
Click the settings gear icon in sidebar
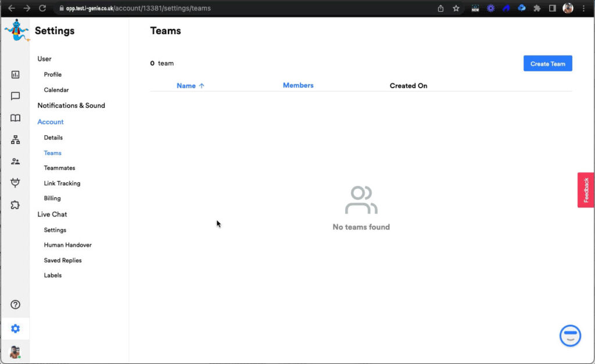coord(15,329)
